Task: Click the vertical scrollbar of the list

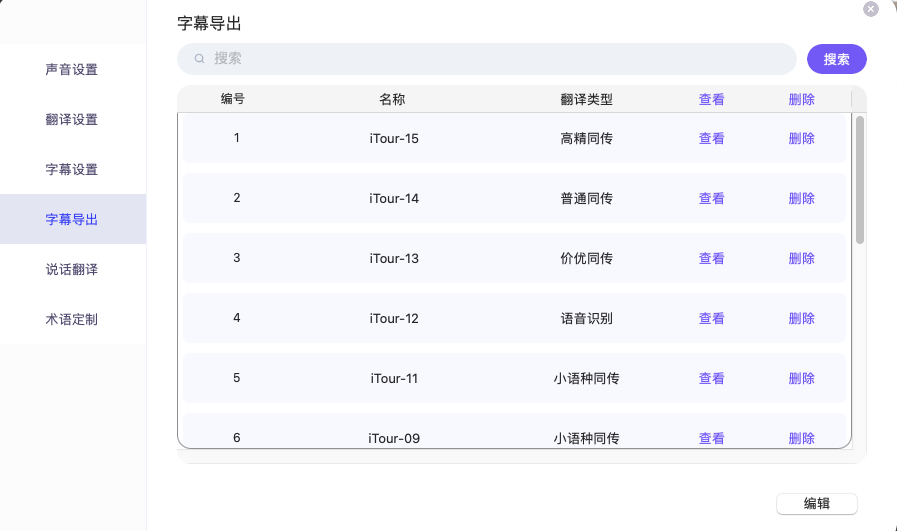Action: (860, 180)
